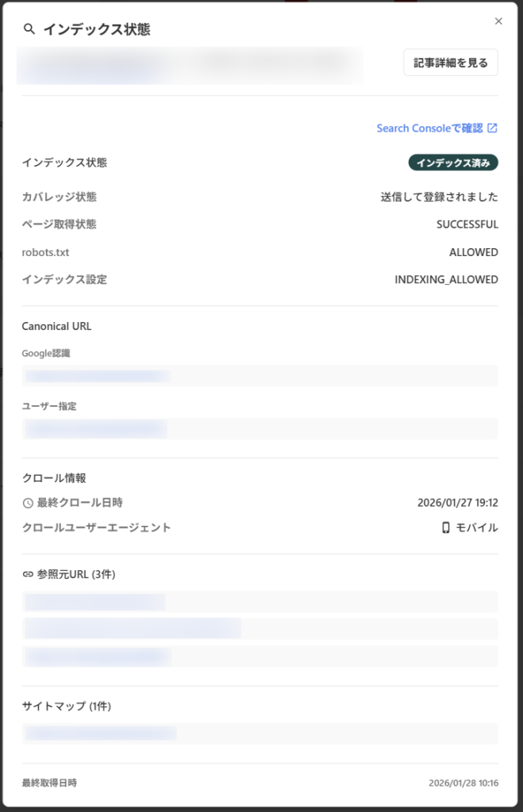This screenshot has height=812, width=523.
Task: Click the article title area at the top
Action: (x=190, y=65)
